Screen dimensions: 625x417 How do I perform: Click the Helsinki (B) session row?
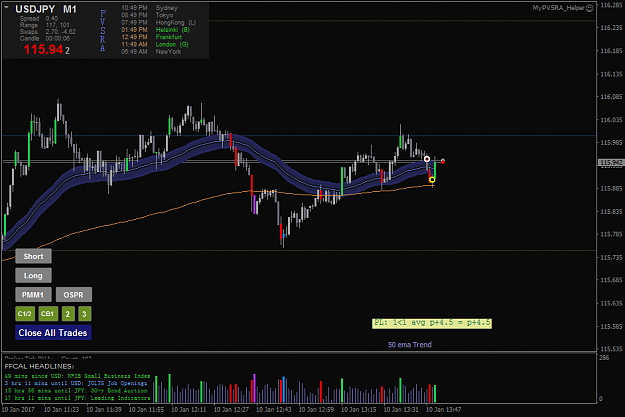155,30
